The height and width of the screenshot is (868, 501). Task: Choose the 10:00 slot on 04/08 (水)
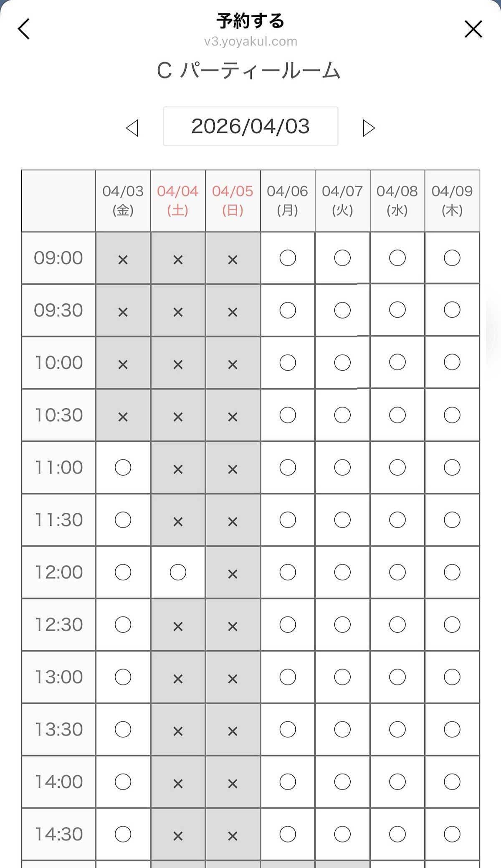[397, 362]
